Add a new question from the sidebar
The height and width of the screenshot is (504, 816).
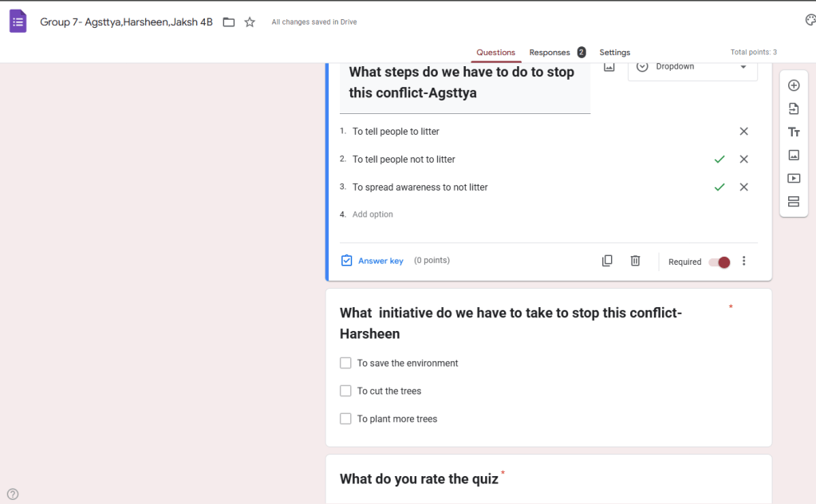pos(793,85)
